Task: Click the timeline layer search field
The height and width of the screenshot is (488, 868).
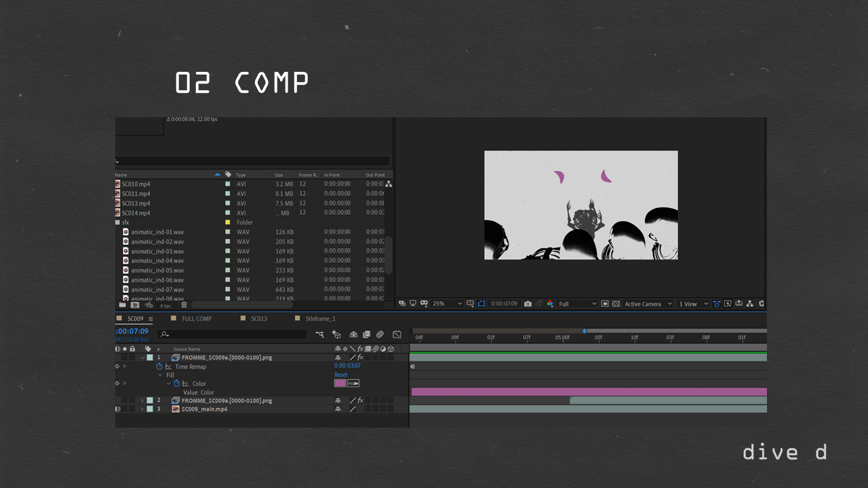Action: pyautogui.click(x=232, y=334)
